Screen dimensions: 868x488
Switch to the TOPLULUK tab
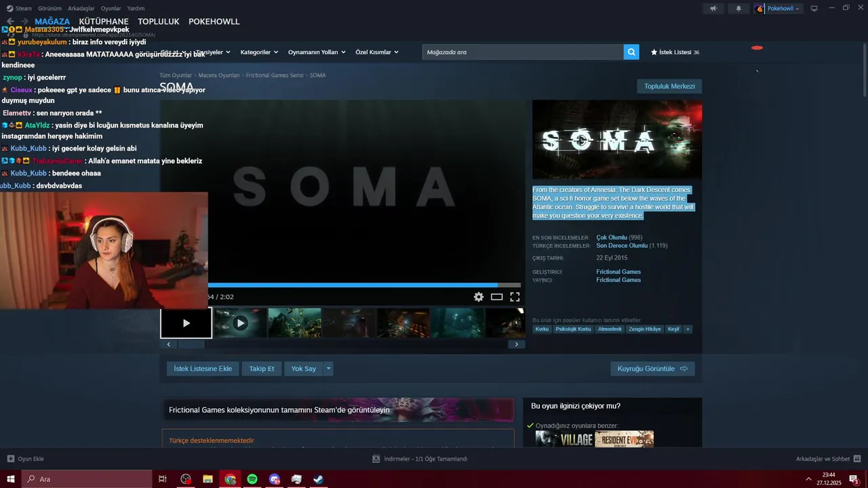click(x=159, y=22)
